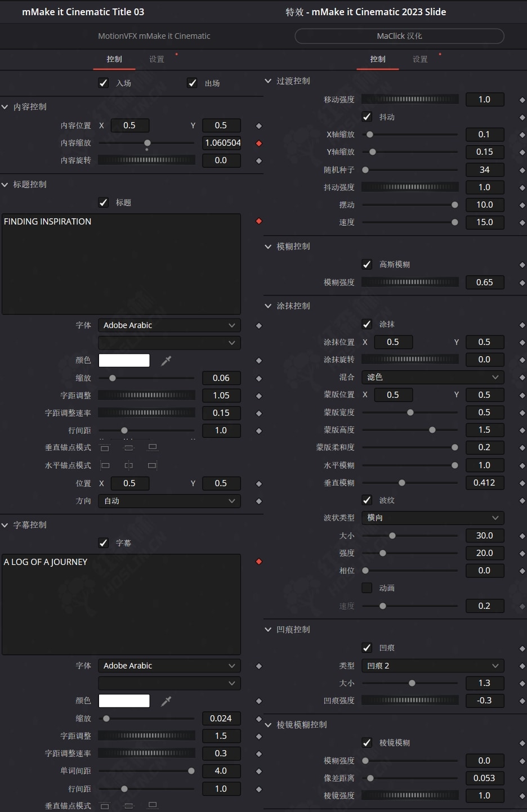Click the FINDING INSPIRATION text area
Screen dimensions: 527x812
tap(121, 264)
